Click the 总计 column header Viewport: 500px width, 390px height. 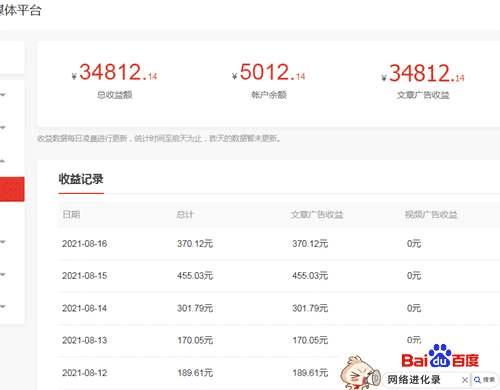(185, 214)
